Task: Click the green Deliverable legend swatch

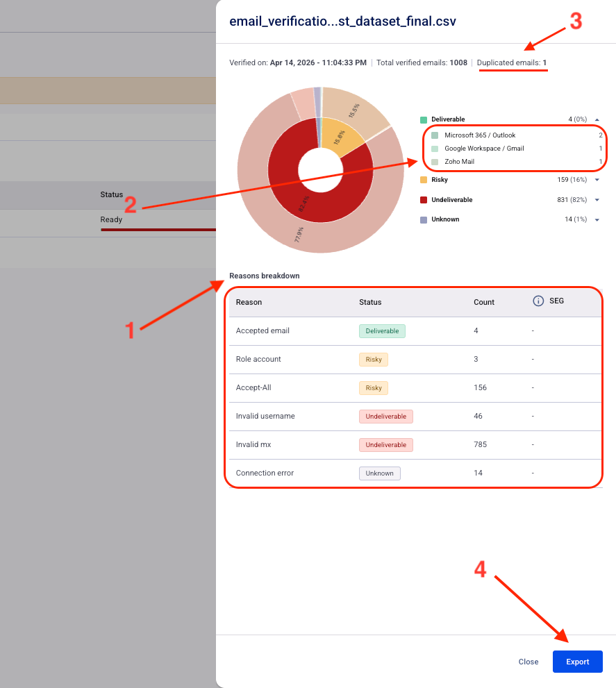Action: point(424,119)
